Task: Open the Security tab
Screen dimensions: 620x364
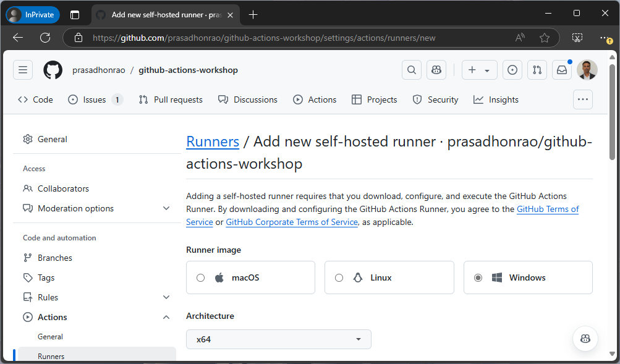Action: [435, 99]
